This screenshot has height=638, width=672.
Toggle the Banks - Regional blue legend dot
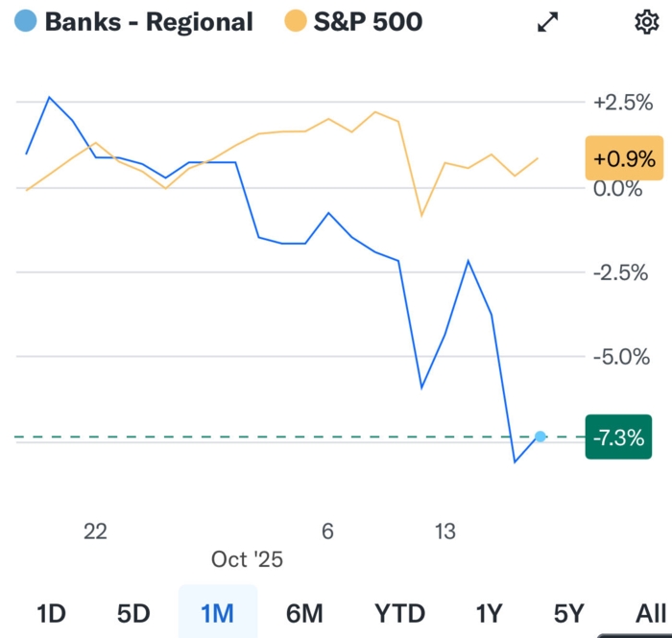[x=27, y=21]
